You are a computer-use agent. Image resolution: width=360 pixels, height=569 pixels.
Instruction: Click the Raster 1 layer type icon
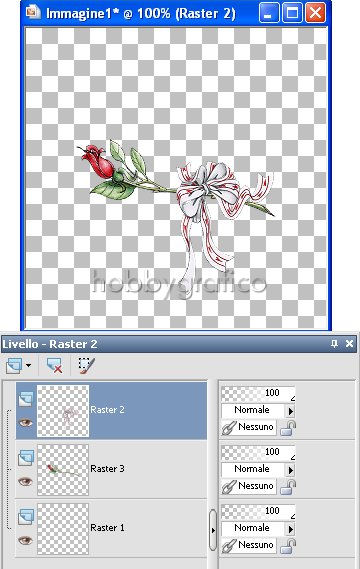[x=26, y=517]
